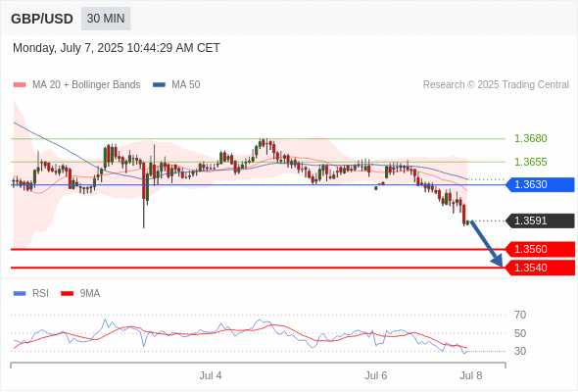The width and height of the screenshot is (578, 392).
Task: Click the blue downward forecast arrow
Action: pyautogui.click(x=486, y=244)
